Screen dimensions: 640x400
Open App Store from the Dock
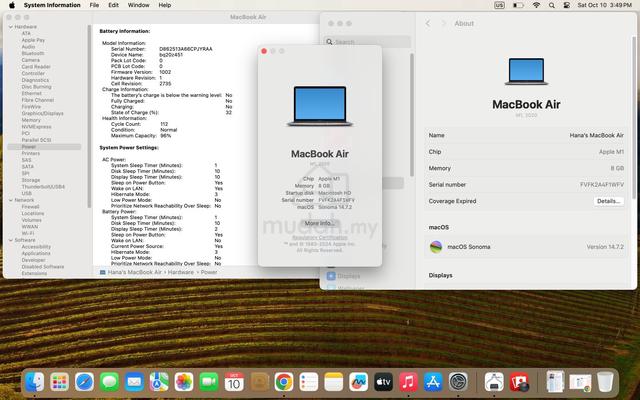pyautogui.click(x=433, y=382)
